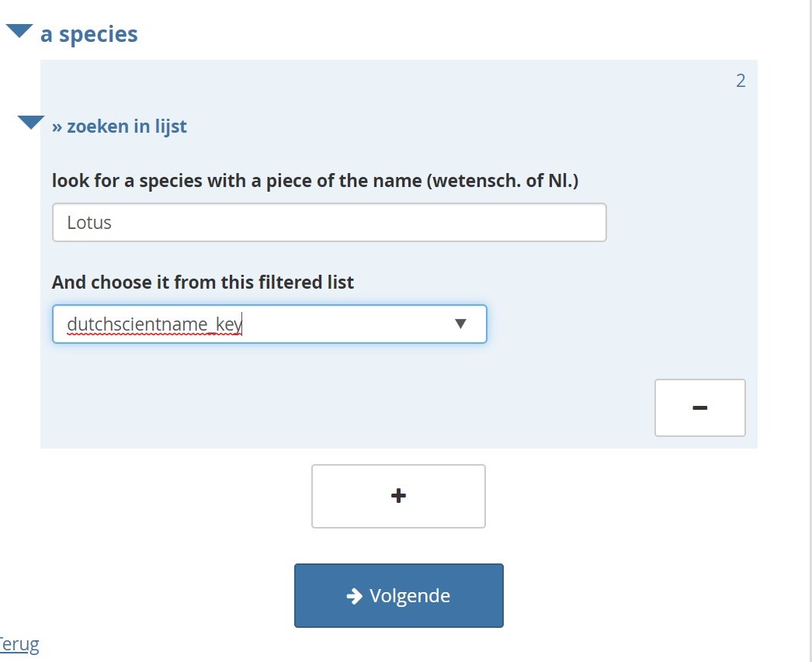Viewport: 812px width, 662px height.
Task: Follow the Terug link
Action: (x=18, y=643)
